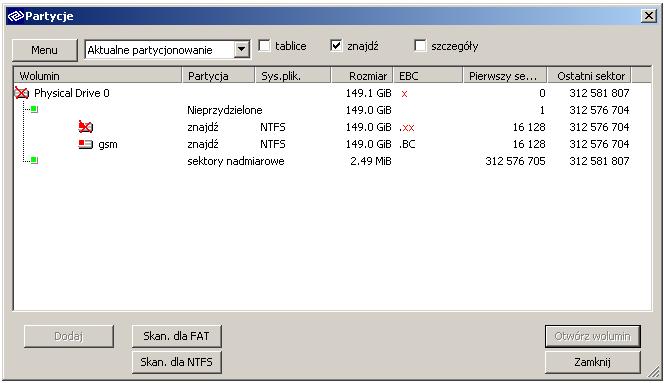
Task: Uncheck the znajdź checkbox
Action: 336,45
